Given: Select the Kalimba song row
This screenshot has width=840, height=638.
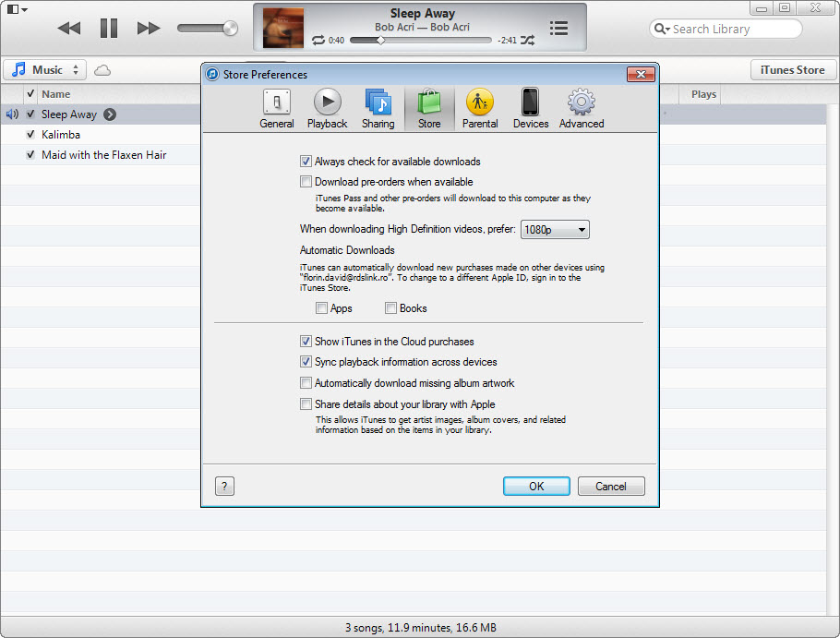Looking at the screenshot, I should 101,135.
